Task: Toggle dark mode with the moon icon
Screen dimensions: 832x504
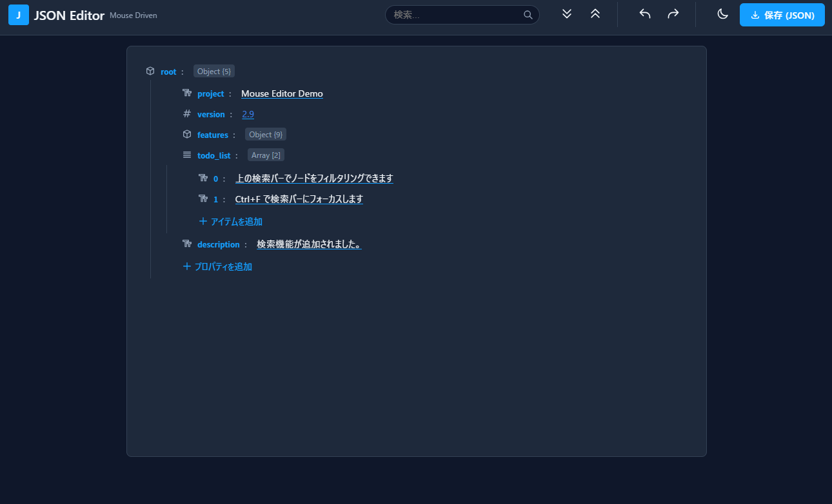Action: click(x=722, y=14)
